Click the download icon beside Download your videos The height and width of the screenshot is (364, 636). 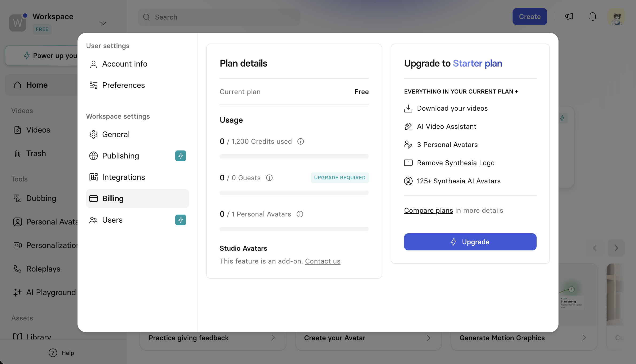pyautogui.click(x=408, y=109)
